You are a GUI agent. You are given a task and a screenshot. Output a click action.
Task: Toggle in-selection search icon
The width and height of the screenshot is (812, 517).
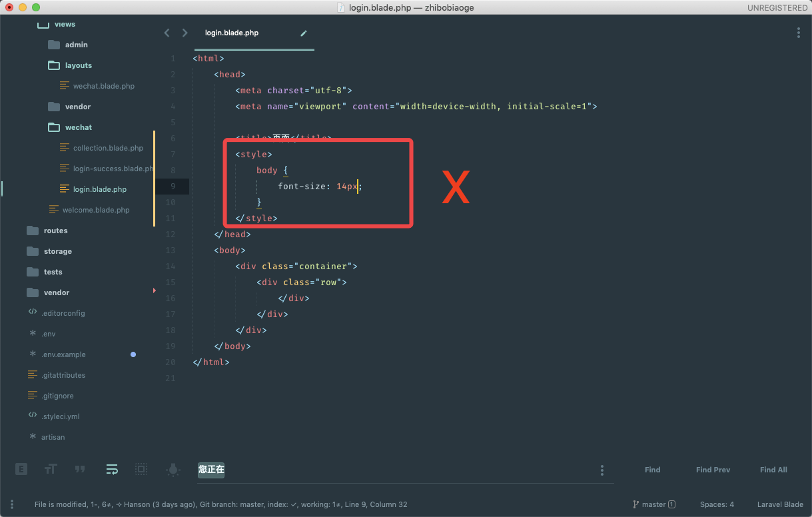coord(141,470)
